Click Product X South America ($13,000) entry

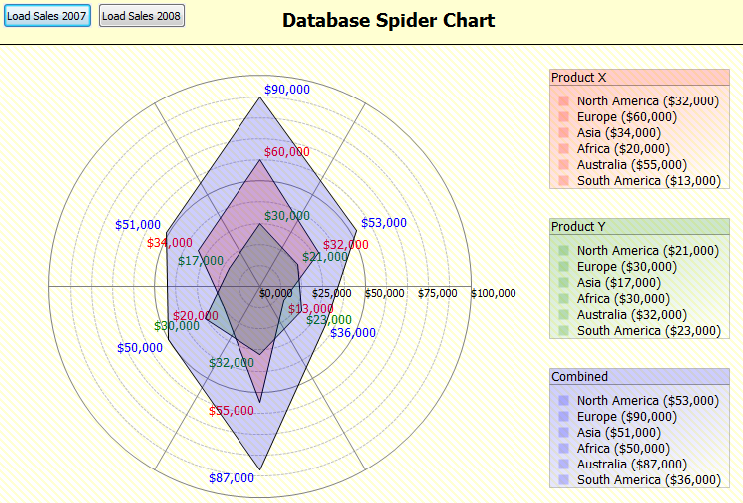[648, 181]
